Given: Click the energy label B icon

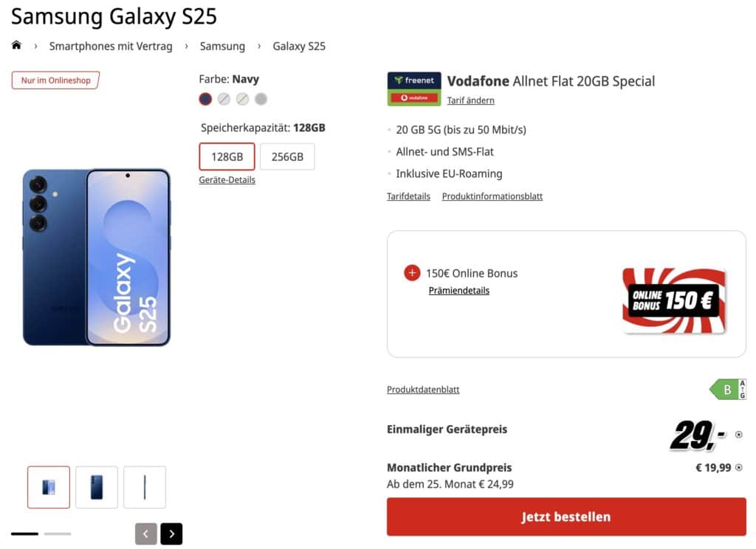Looking at the screenshot, I should click(x=728, y=390).
